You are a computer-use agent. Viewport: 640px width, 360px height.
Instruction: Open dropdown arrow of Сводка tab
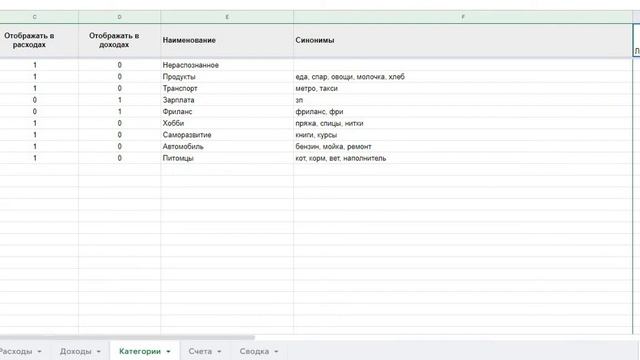click(276, 351)
